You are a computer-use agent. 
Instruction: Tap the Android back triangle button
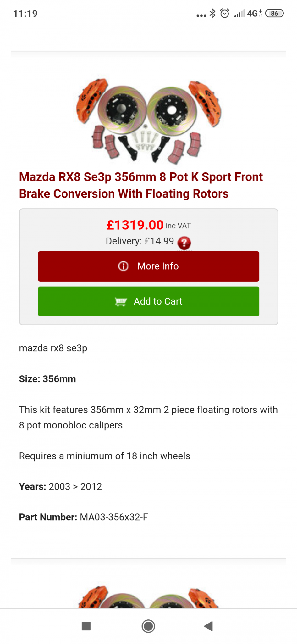[x=208, y=626]
